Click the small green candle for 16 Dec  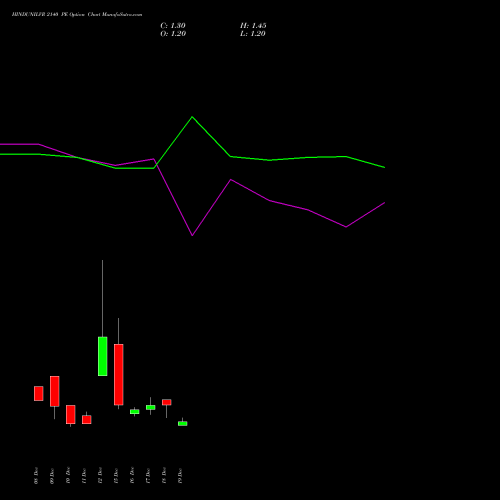(135, 412)
